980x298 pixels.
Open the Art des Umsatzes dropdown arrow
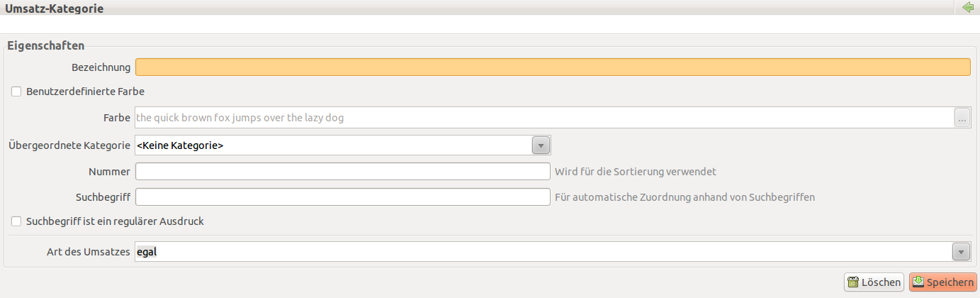click(961, 252)
